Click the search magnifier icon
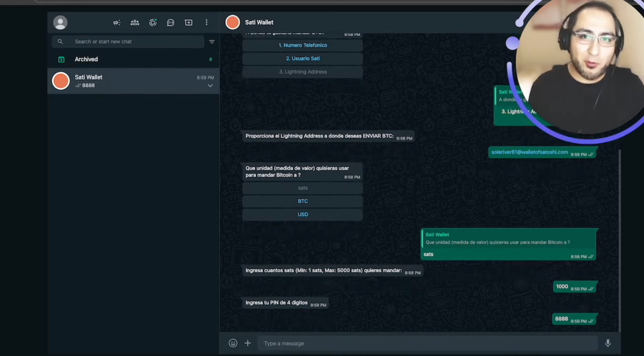This screenshot has width=644, height=356. 60,41
